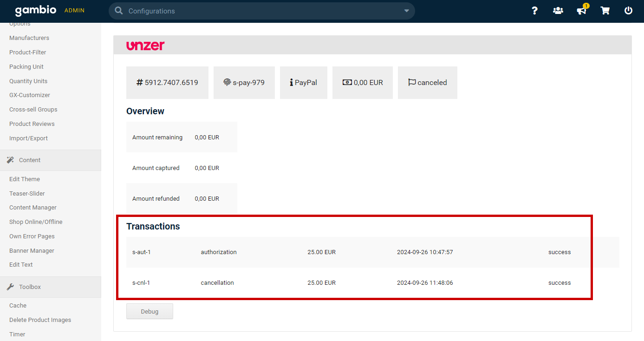The height and width of the screenshot is (341, 644).
Task: Open Manufacturers in the sidebar
Action: click(x=29, y=38)
